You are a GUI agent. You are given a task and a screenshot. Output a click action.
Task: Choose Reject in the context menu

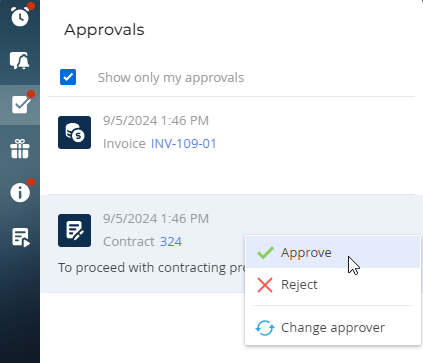point(333,285)
